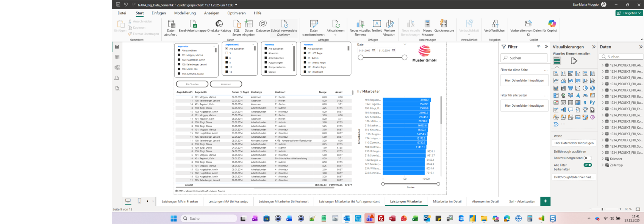Viewport: 644px width, 224px height.
Task: Insert a Textfeld
Action: tap(377, 26)
